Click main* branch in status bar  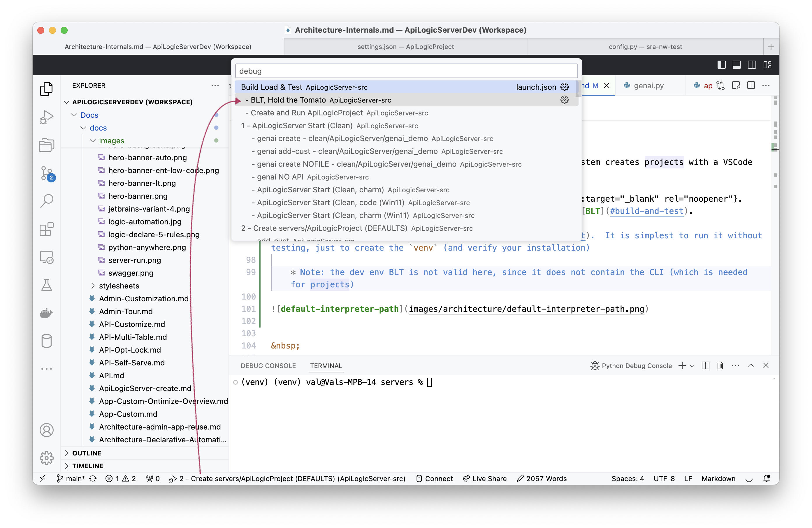[71, 478]
